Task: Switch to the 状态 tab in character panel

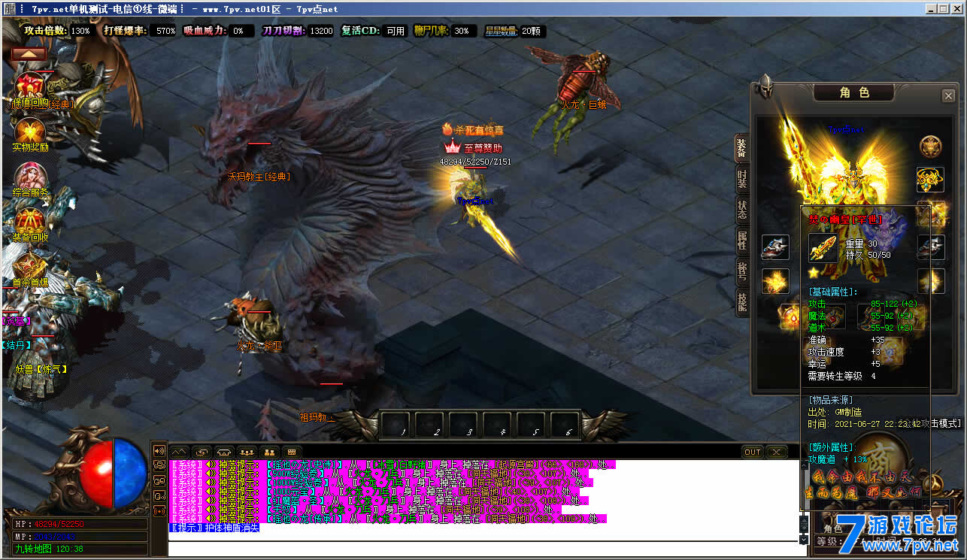Action: point(741,211)
